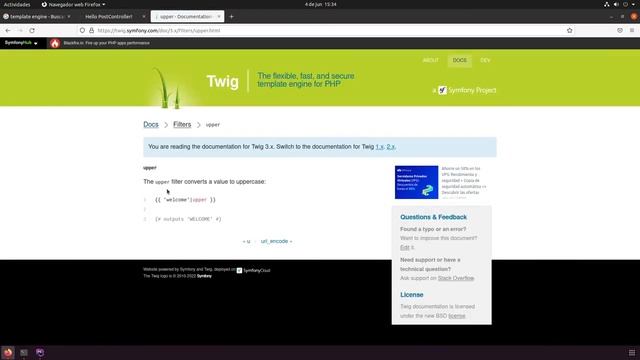640x360 pixels.
Task: Reload the page with the refresh icon
Action: coord(32,31)
